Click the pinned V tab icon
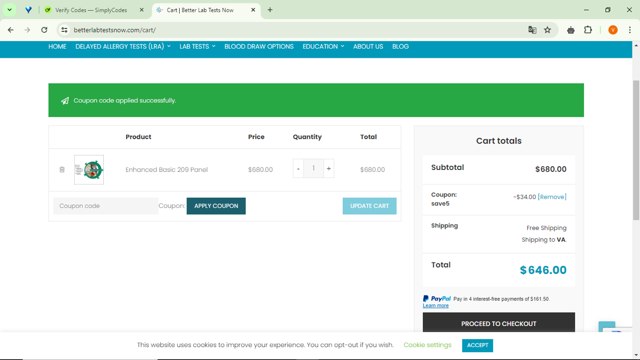Image resolution: width=640 pixels, height=360 pixels. 28,10
